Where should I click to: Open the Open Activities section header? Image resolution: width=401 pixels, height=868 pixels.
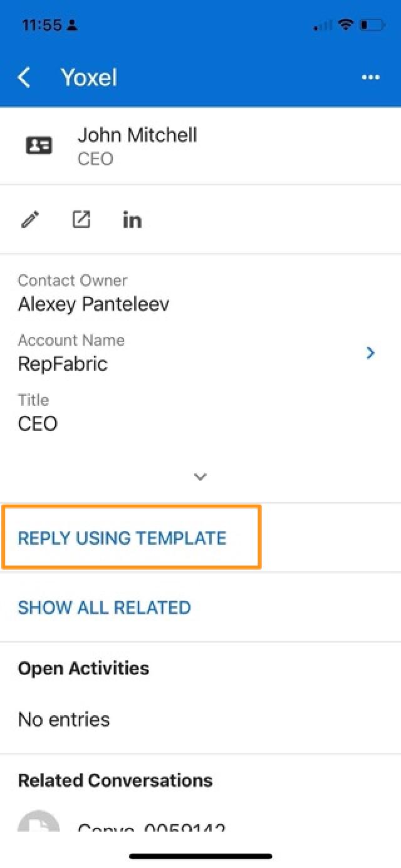click(83, 668)
